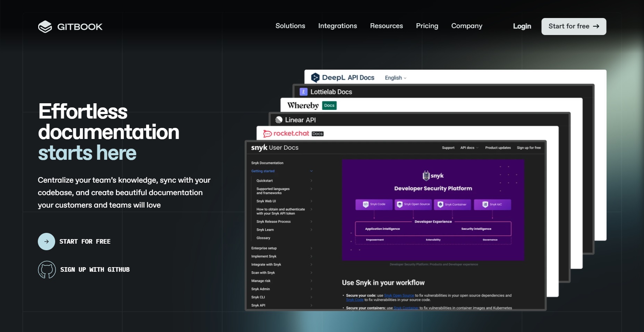Open the Integrations menu
644x332 pixels.
(338, 26)
